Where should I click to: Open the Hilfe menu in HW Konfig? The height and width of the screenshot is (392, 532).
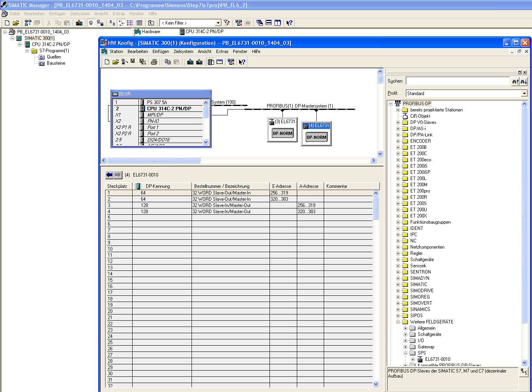[x=256, y=51]
